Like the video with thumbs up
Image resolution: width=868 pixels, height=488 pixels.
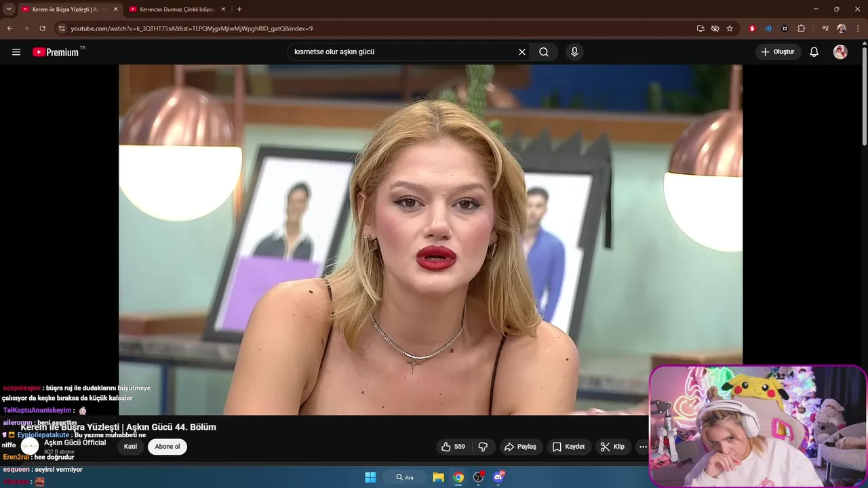(453, 447)
